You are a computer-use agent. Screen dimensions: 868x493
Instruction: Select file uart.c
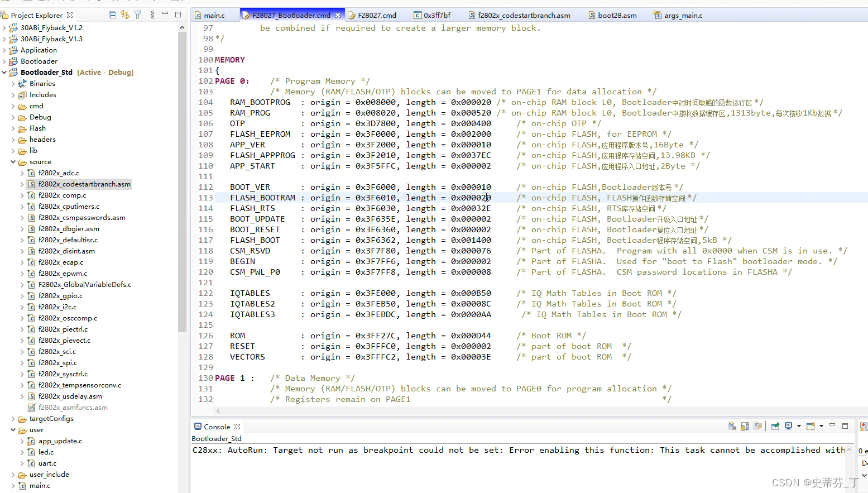(47, 463)
